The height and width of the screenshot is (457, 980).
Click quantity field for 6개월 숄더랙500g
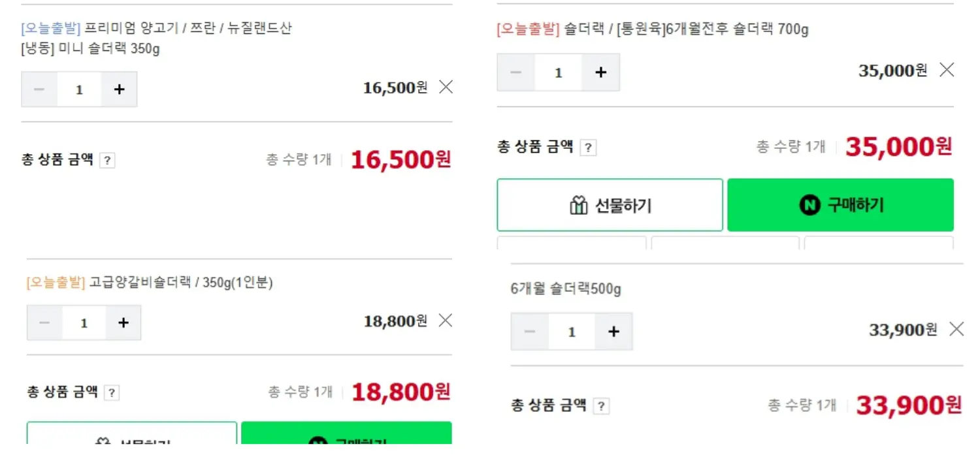(572, 332)
